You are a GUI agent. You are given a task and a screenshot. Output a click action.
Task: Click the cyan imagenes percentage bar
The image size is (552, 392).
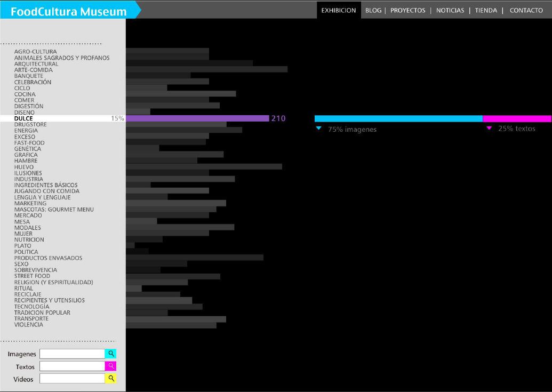[x=398, y=118]
